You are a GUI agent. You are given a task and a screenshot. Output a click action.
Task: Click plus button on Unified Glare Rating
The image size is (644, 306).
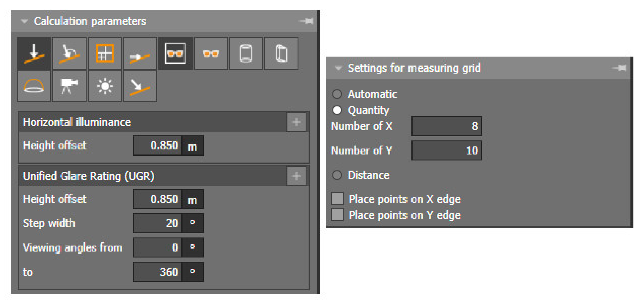pyautogui.click(x=296, y=176)
